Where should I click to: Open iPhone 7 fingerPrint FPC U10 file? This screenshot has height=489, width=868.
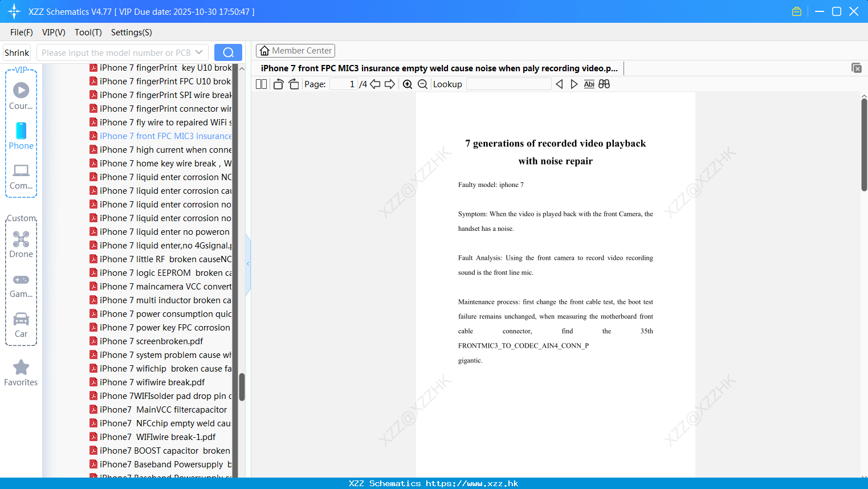click(160, 81)
